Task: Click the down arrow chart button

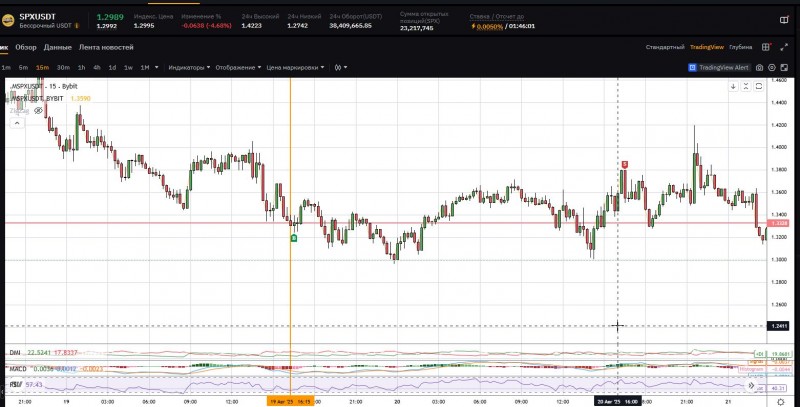Action: tap(733, 86)
